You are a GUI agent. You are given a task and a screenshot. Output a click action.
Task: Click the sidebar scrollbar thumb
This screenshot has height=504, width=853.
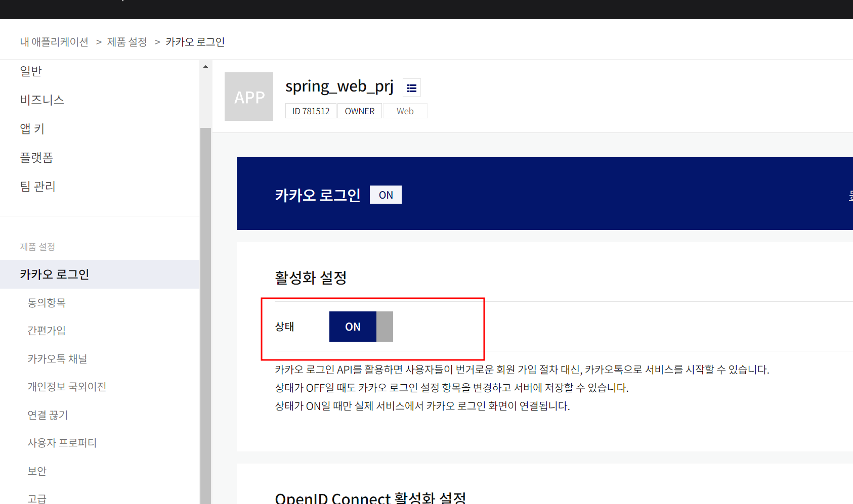click(205, 315)
